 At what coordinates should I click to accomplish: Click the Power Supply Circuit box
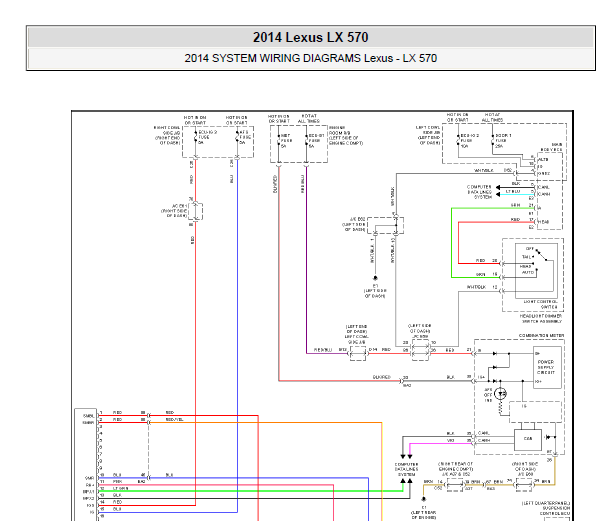(547, 368)
